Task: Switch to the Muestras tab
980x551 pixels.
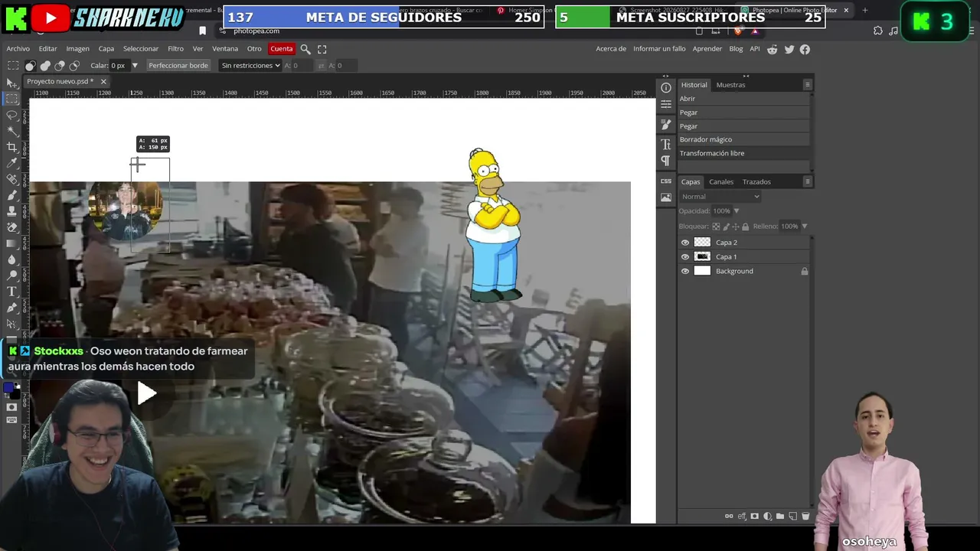Action: 730,85
